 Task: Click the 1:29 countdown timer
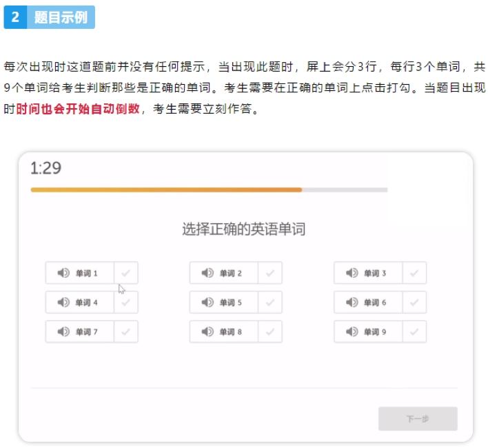tap(45, 168)
